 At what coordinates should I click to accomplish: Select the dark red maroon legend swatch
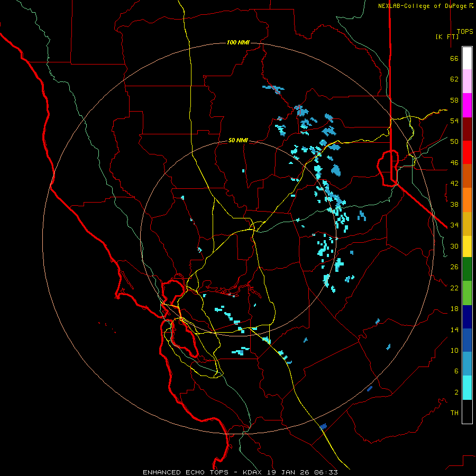[467, 129]
